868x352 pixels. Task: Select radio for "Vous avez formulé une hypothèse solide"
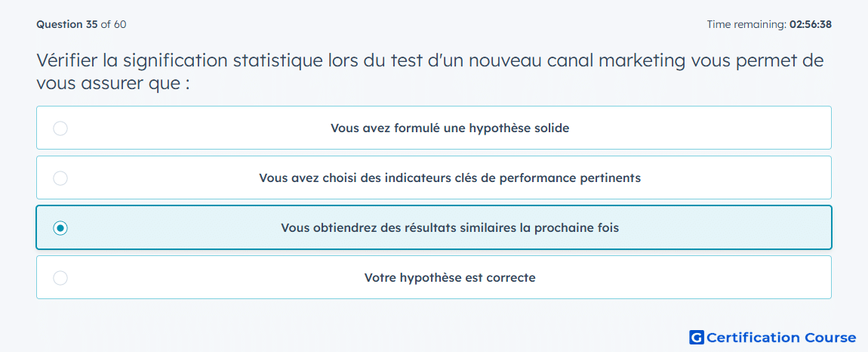[60, 128]
